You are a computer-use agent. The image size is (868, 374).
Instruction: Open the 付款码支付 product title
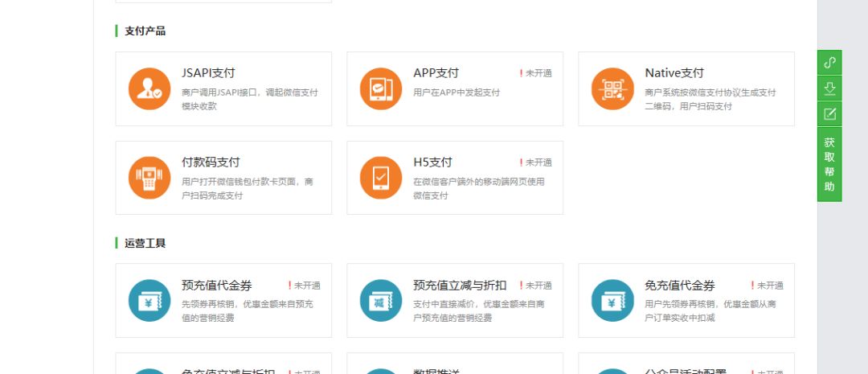point(211,162)
